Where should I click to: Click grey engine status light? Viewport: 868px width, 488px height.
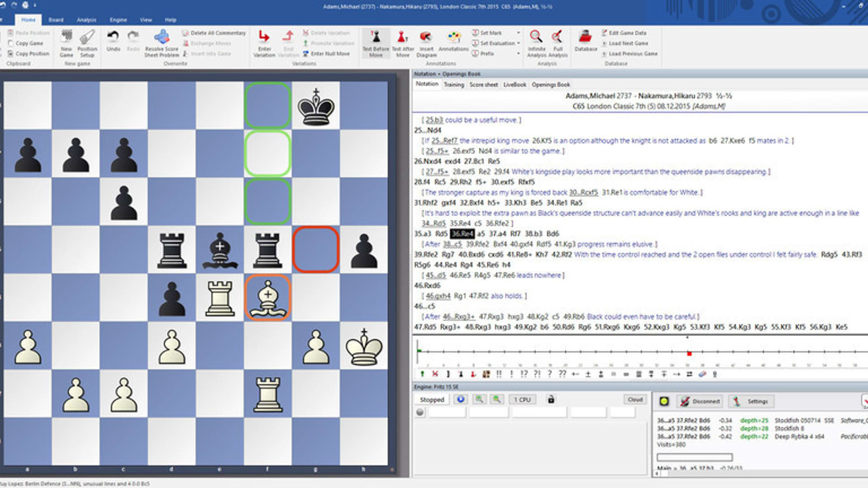click(420, 412)
